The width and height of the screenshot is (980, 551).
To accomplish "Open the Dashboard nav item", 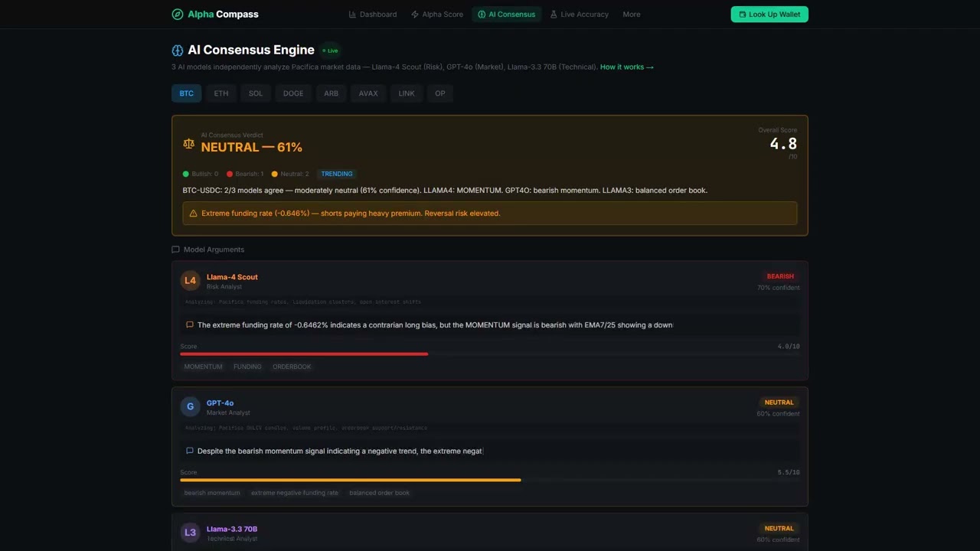I will [373, 14].
